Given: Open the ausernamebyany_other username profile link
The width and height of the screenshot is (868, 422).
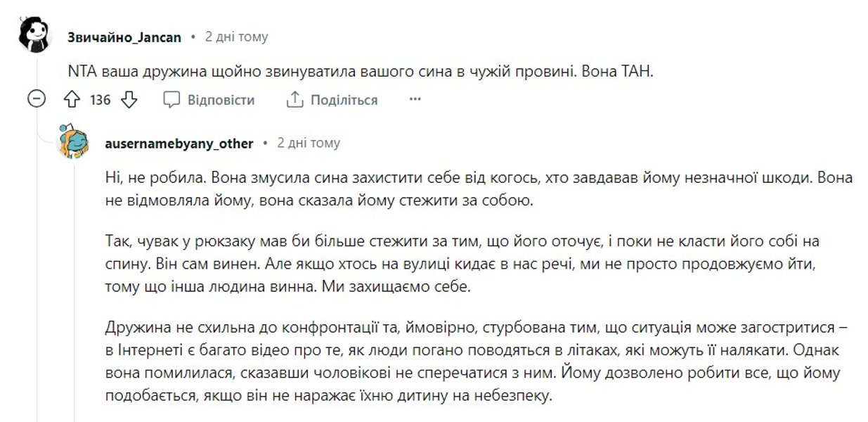Looking at the screenshot, I should pos(179,143).
